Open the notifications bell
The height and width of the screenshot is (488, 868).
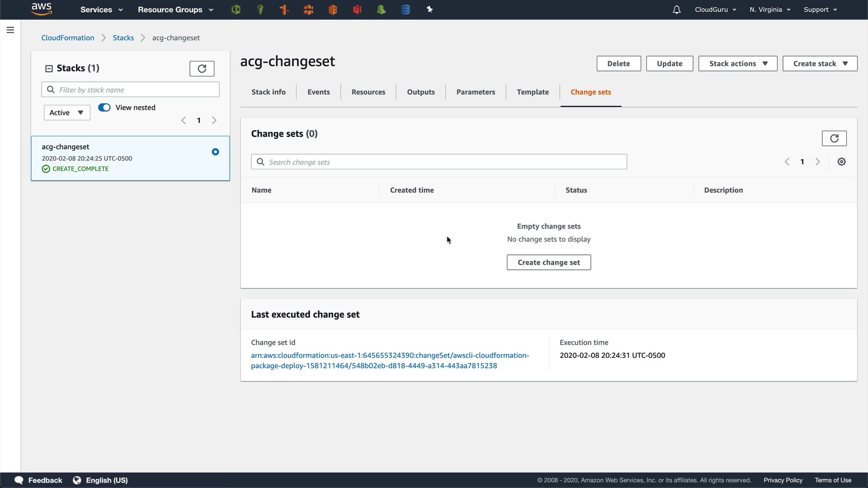coord(676,9)
